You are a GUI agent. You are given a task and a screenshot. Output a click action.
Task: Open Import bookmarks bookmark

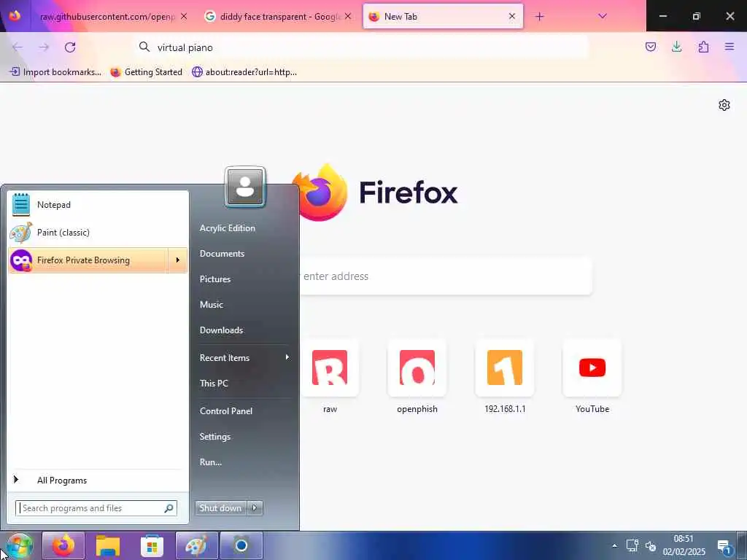coord(55,72)
